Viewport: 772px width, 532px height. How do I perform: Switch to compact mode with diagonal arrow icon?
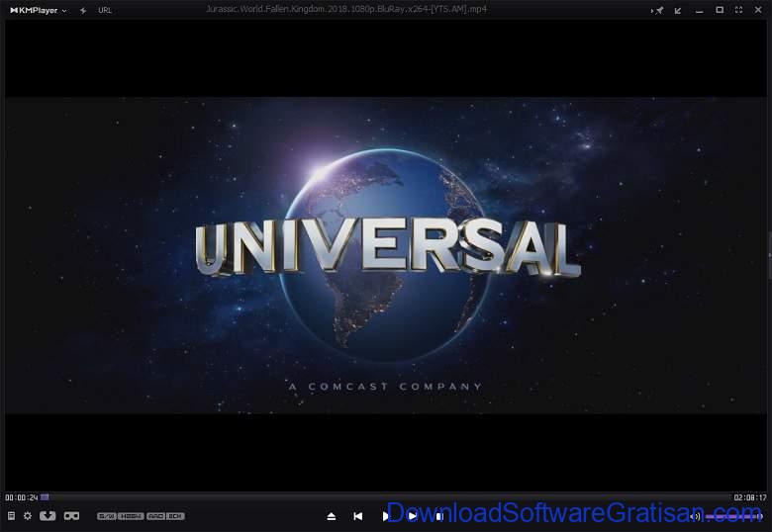coord(678,10)
